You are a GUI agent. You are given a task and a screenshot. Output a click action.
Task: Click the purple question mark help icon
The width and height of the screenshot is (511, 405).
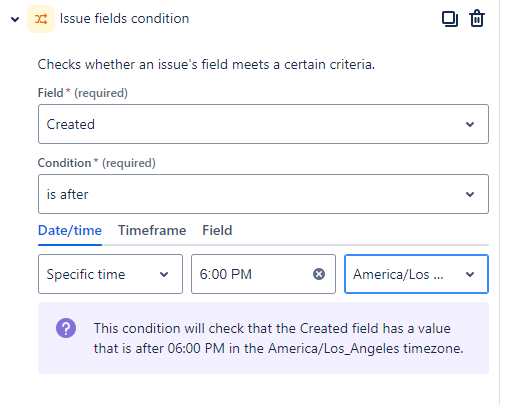coord(66,328)
